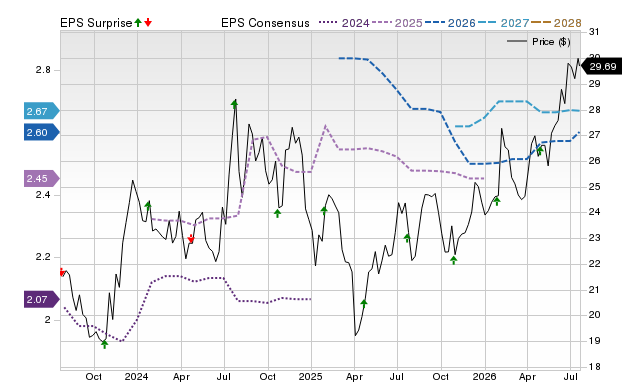Click the green surprise arrow after Oct 2025 near $22
Image resolution: width=640 pixels, height=382 pixels.
point(454,260)
